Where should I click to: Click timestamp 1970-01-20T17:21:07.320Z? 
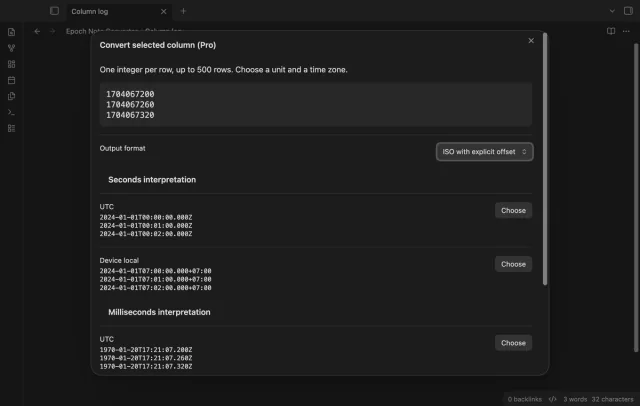[146, 366]
